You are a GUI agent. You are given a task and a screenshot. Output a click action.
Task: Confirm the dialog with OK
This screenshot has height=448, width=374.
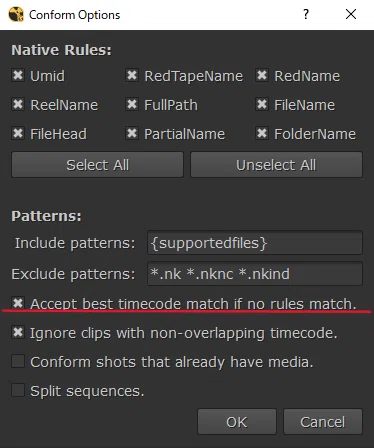pos(237,422)
